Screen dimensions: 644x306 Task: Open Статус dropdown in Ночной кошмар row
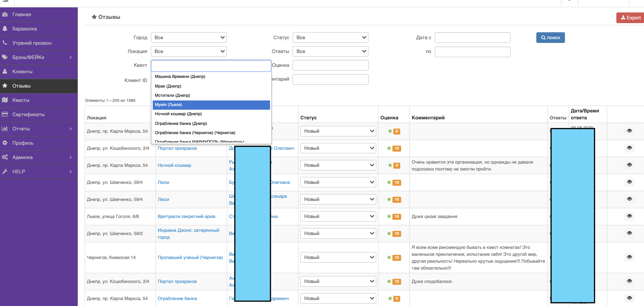[338, 165]
